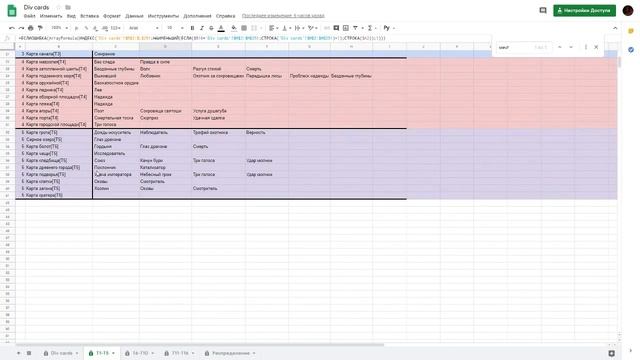Switch to Распределение sheet tab
This screenshot has height=360, width=640.
click(230, 353)
